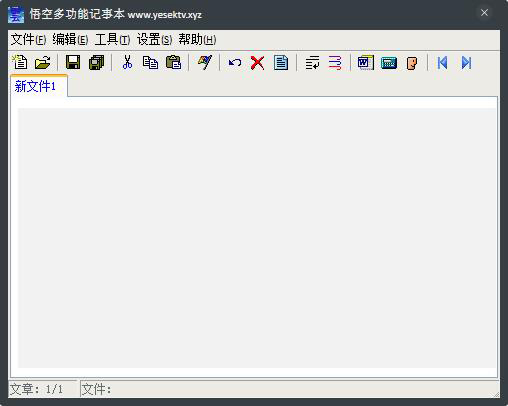Select the Cut scissors icon
Image resolution: width=508 pixels, height=406 pixels.
click(x=127, y=62)
